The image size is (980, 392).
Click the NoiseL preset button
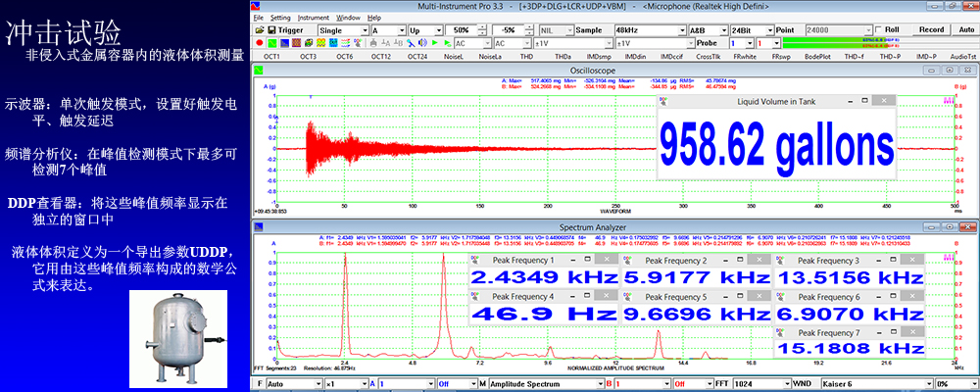pos(454,56)
